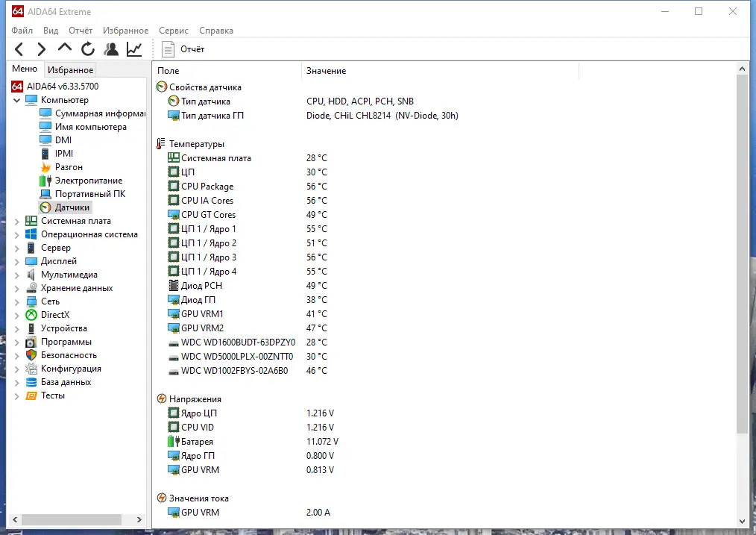
Task: Open the Вид menu
Action: point(51,31)
